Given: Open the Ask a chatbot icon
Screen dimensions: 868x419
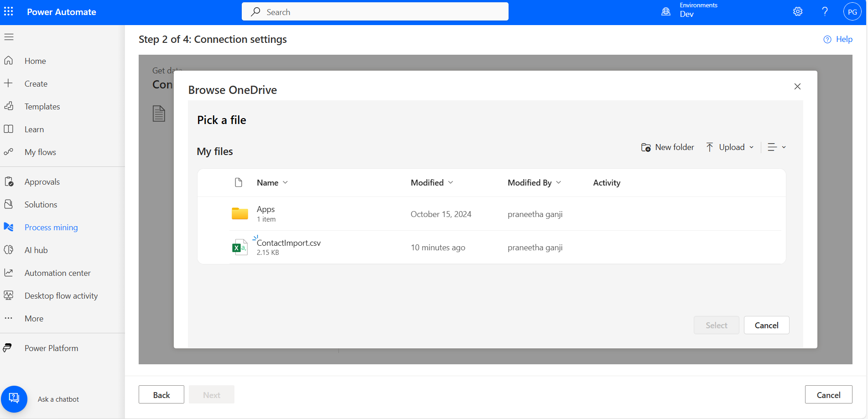Looking at the screenshot, I should coord(14,398).
